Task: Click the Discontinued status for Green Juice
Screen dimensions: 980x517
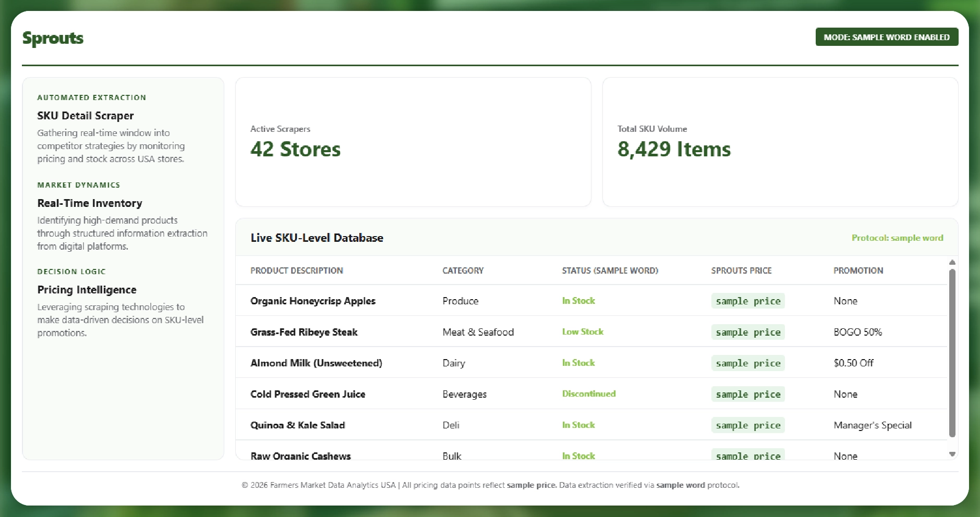Action: (x=588, y=393)
